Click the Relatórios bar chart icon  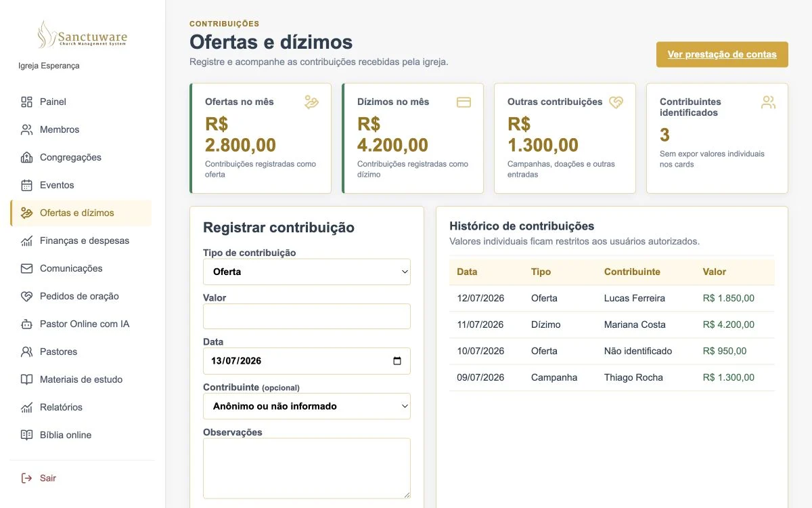26,407
